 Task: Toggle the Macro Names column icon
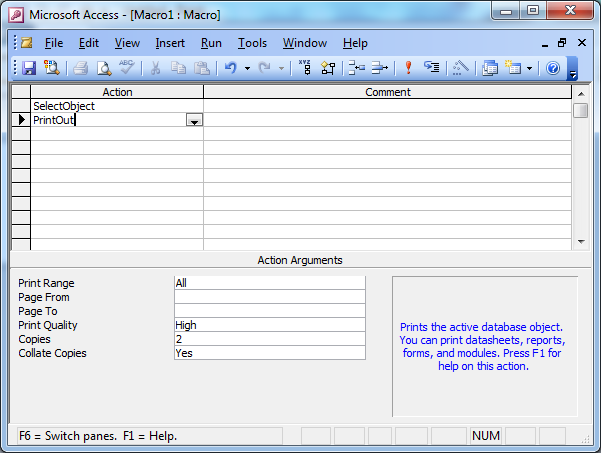click(305, 67)
